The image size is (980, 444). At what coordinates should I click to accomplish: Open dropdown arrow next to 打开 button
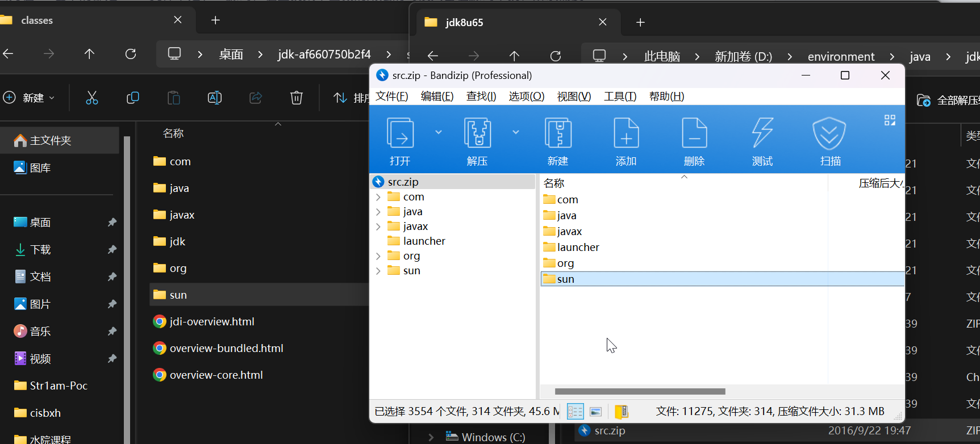pos(438,132)
